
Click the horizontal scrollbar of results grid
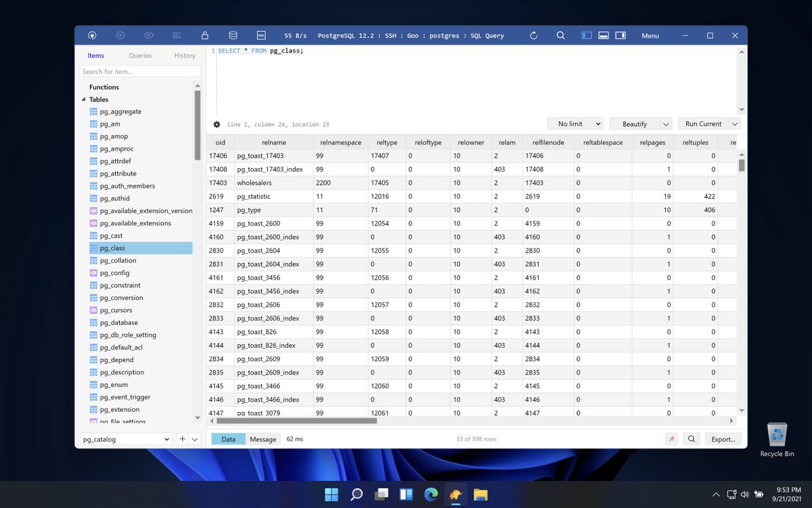click(x=296, y=421)
